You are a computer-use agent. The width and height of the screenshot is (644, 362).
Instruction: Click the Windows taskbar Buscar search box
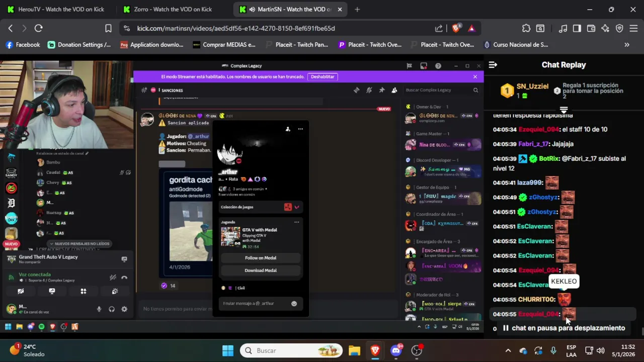point(291,350)
